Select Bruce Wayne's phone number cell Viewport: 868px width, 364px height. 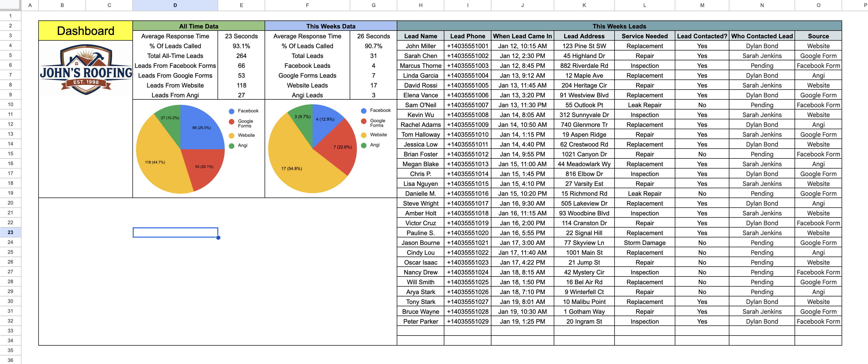pyautogui.click(x=468, y=311)
